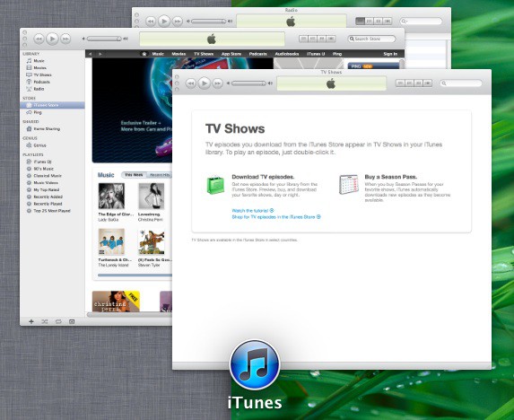Click fast-forward in the Radio window
The height and width of the screenshot is (420, 514).
(178, 22)
